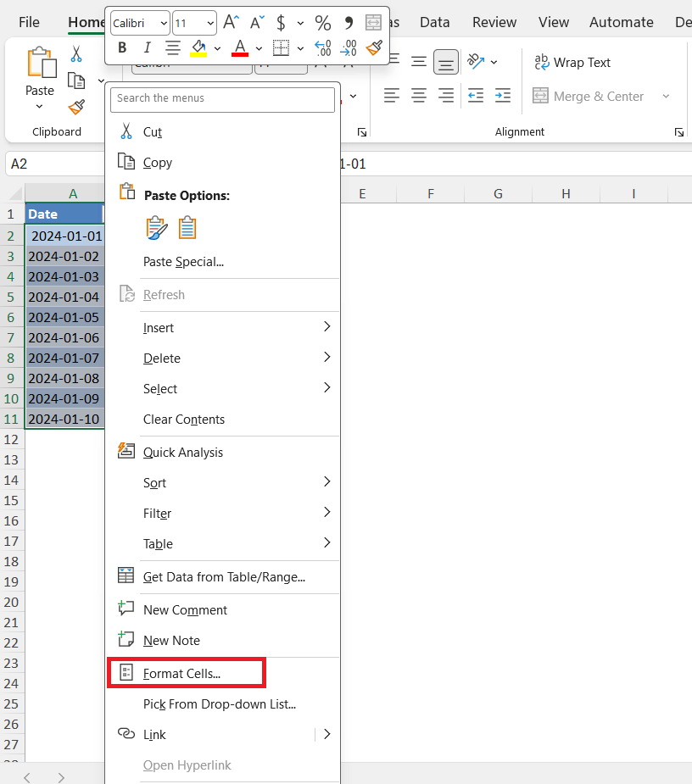Click the Increase Font Size icon
692x784 pixels.
(x=231, y=23)
